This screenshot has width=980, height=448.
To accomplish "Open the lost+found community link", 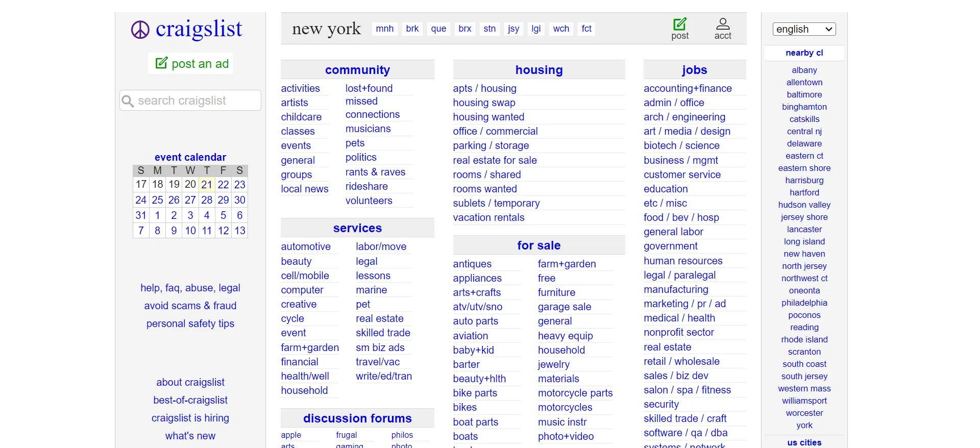I will pos(369,88).
